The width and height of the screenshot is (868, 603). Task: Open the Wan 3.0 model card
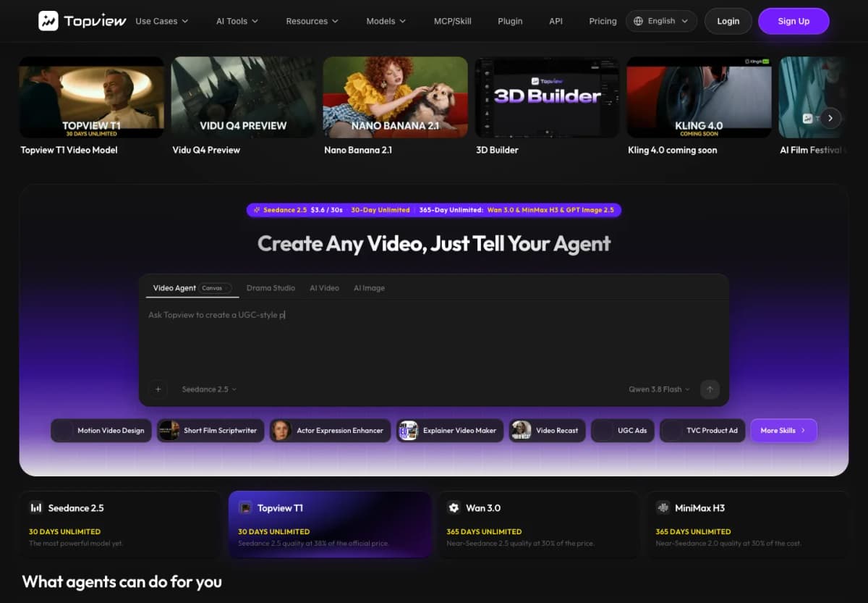(x=538, y=525)
